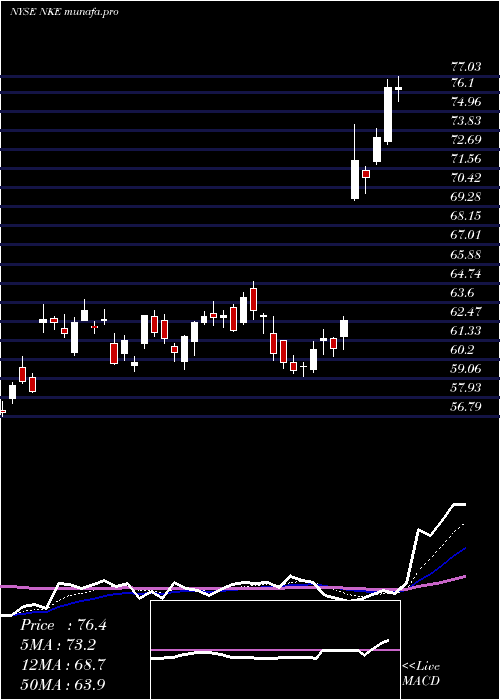The image size is (500, 700).
Task: Click the 57.93 price axis label
Action: point(466,388)
